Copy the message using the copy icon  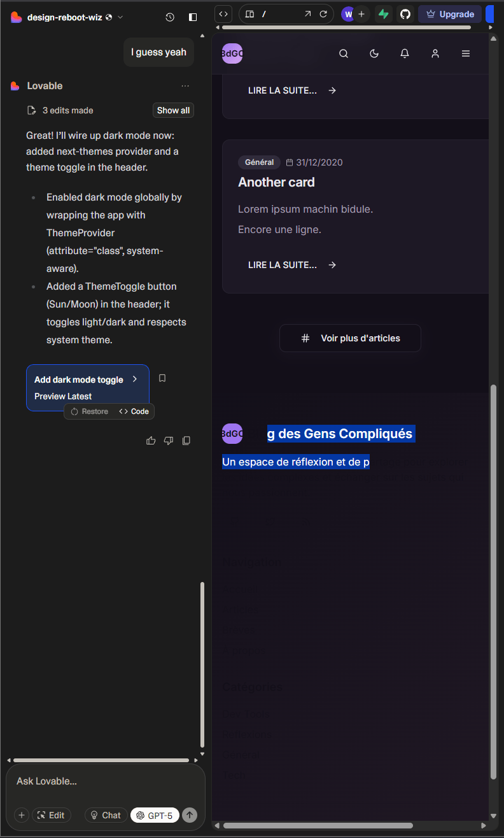(186, 441)
